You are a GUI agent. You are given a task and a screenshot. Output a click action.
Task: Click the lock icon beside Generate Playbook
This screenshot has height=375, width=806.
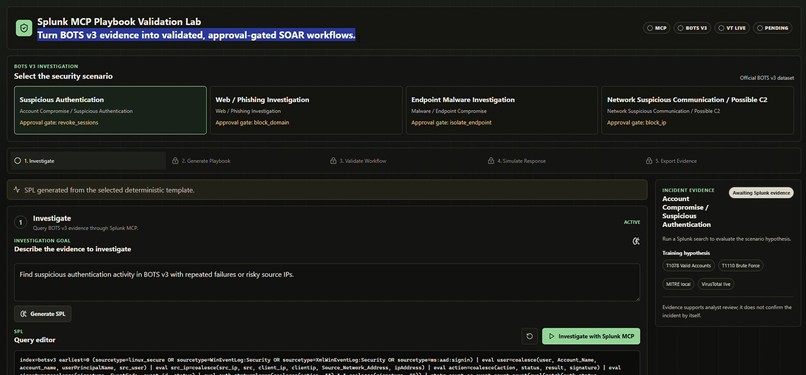[x=175, y=161]
